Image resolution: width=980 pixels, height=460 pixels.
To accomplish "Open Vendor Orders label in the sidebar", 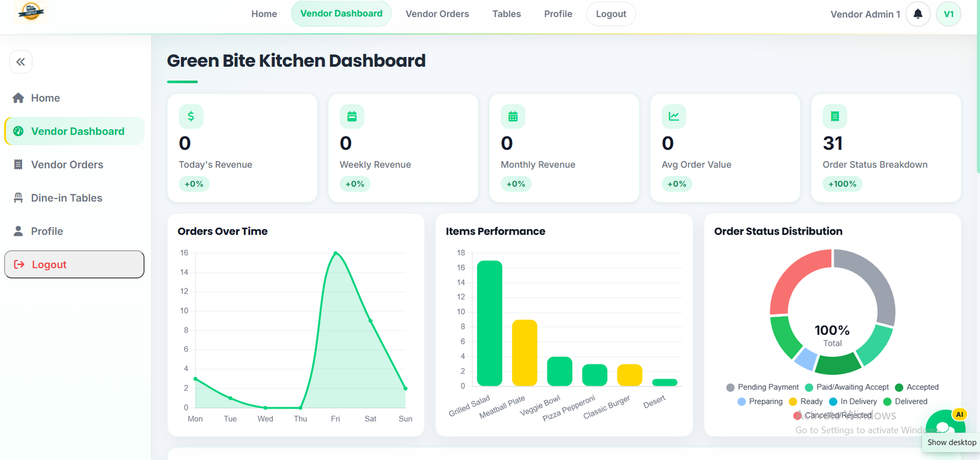I will tap(67, 165).
